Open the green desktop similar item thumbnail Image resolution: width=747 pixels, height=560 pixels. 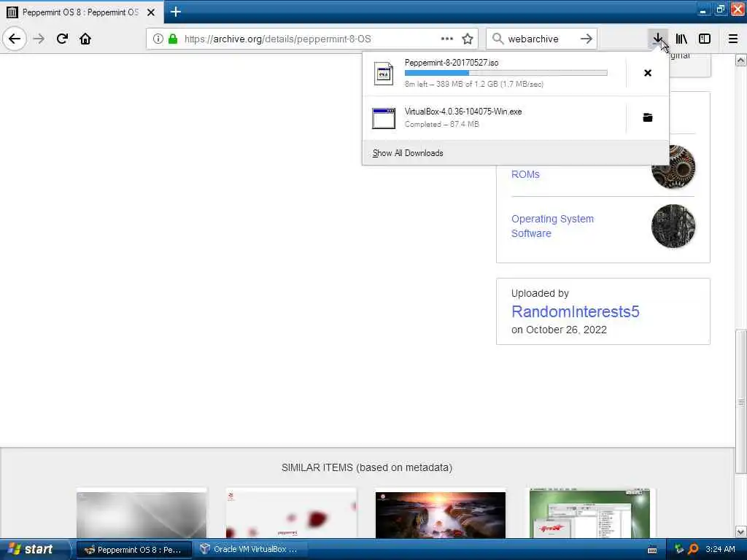pyautogui.click(x=589, y=513)
